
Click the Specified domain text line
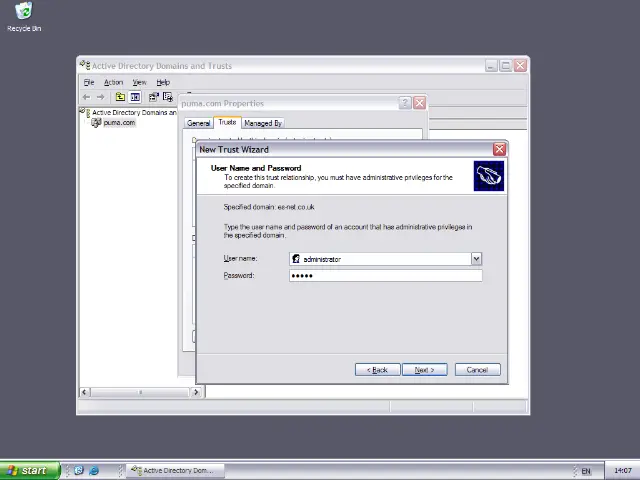point(269,207)
